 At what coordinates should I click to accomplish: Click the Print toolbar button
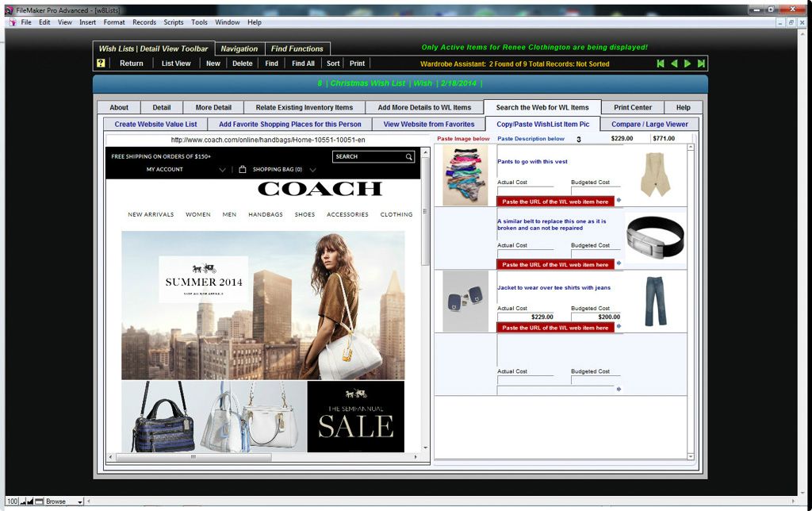click(x=357, y=63)
